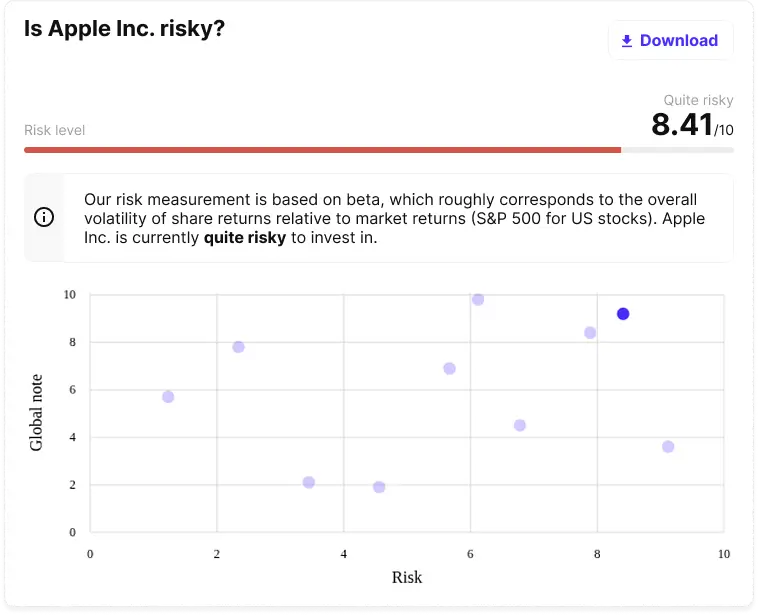Click the 'Is Apple Inc. risky?' heading
Viewport: 758px width, 615px height.
point(124,29)
